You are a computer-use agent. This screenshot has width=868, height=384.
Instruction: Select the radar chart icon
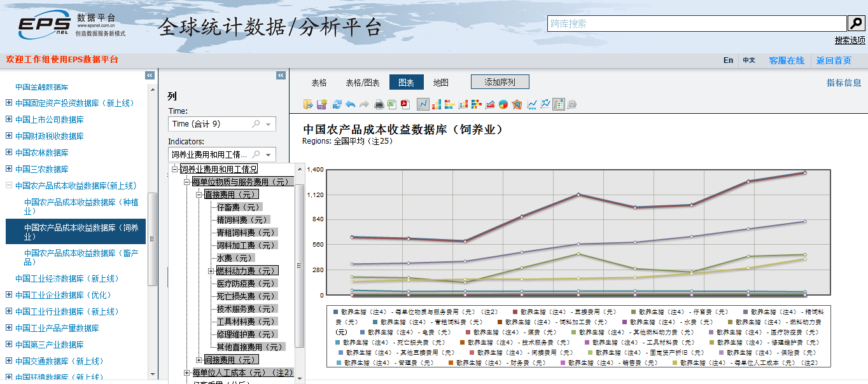[x=516, y=104]
